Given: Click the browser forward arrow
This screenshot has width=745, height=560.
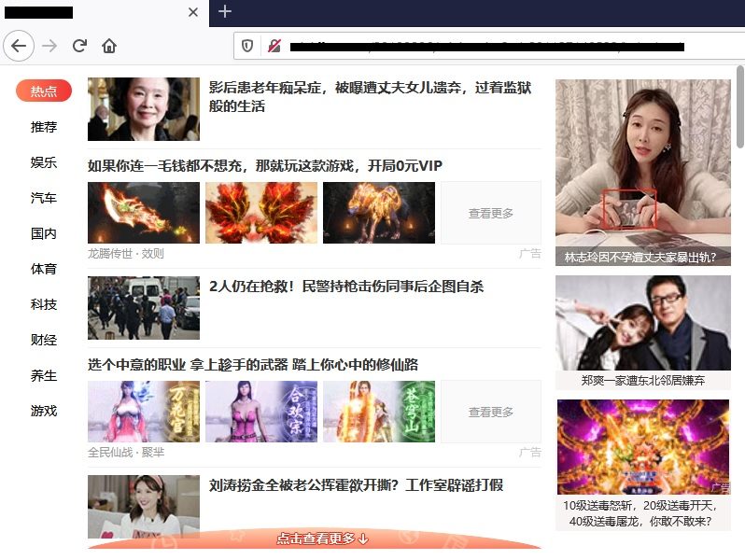Looking at the screenshot, I should coord(49,46).
